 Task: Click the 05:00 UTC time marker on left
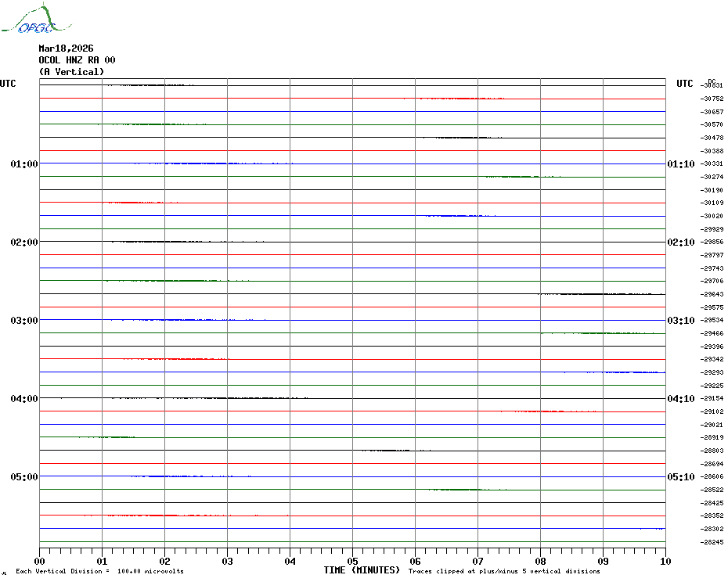[23, 477]
